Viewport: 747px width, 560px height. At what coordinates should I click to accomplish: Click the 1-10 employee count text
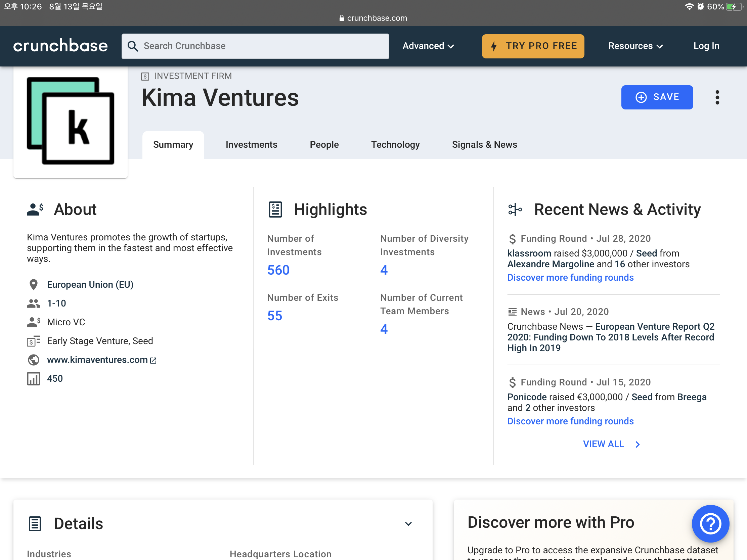pos(56,304)
